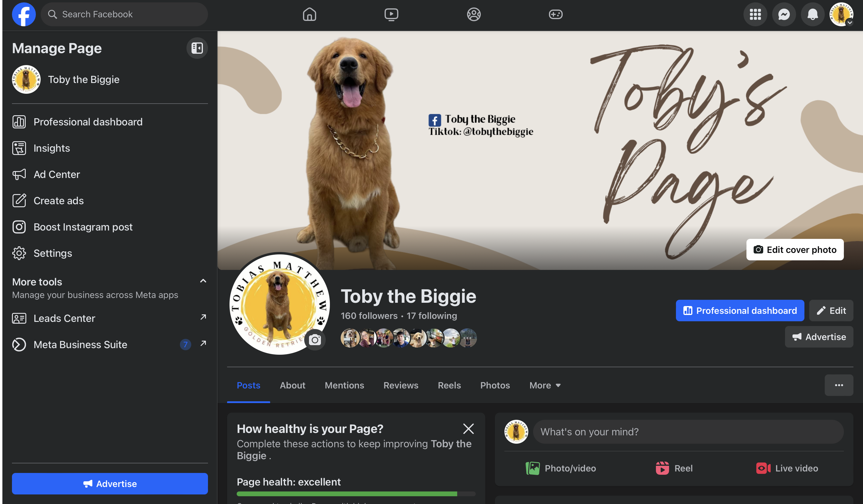863x504 pixels.
Task: Click camera icon on profile picture
Action: point(315,340)
